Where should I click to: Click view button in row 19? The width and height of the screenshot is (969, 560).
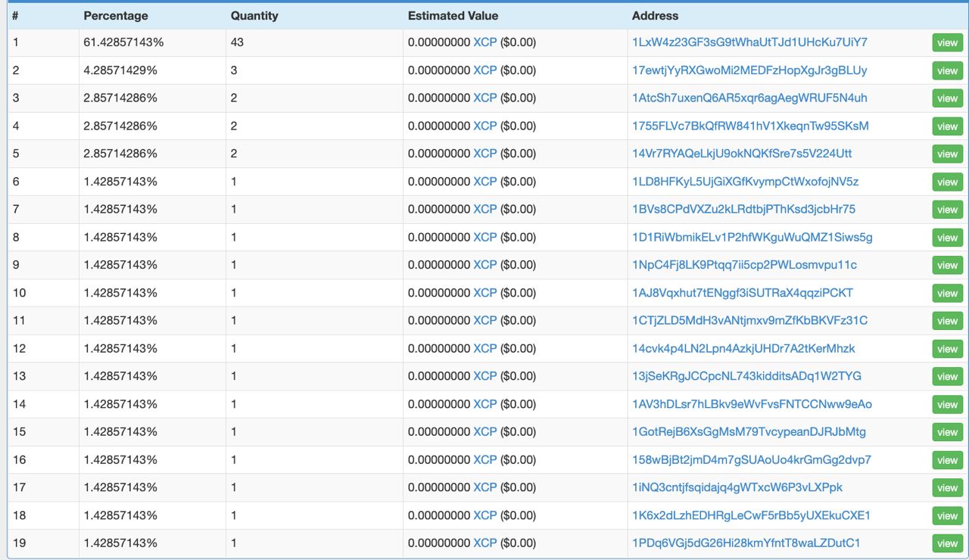tap(947, 543)
